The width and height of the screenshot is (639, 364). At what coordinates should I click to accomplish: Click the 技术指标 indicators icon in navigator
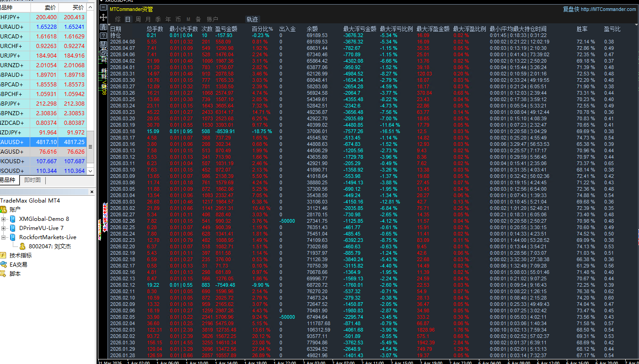coord(4,256)
